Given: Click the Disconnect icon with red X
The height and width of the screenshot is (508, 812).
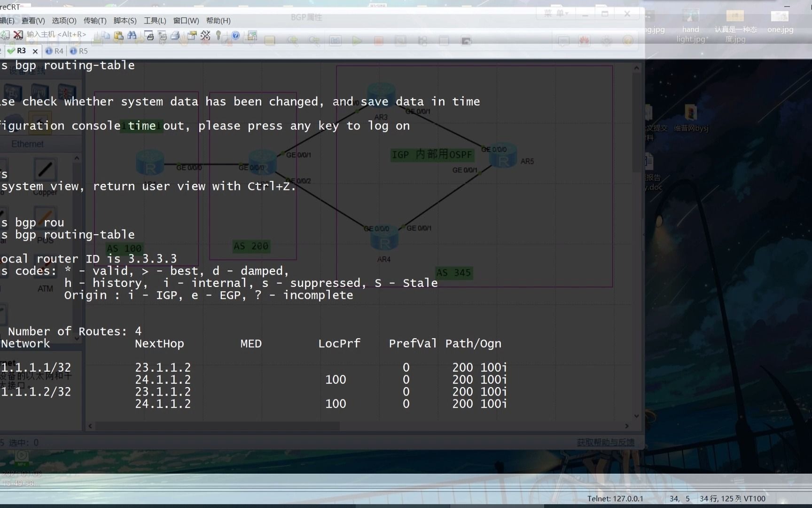Looking at the screenshot, I should tap(18, 35).
